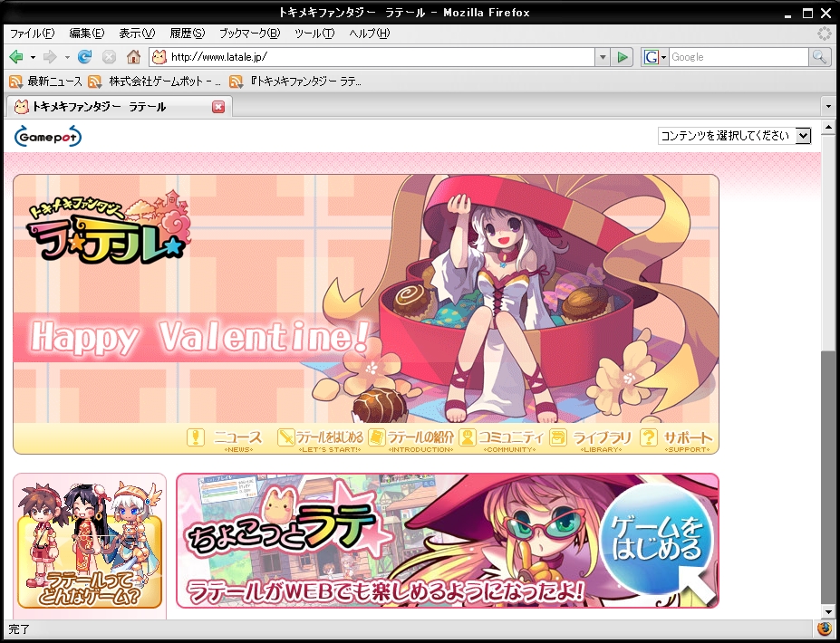
Task: Click the Gamepot logo
Action: (x=48, y=137)
